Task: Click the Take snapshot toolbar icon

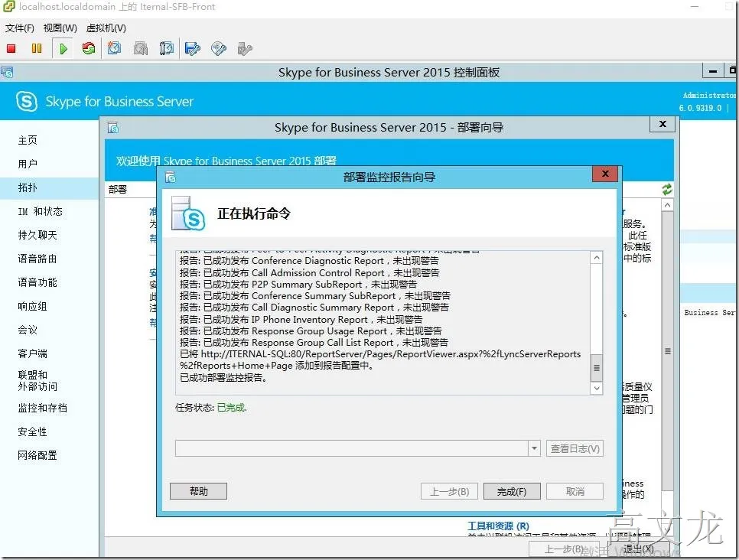Action: click(115, 48)
